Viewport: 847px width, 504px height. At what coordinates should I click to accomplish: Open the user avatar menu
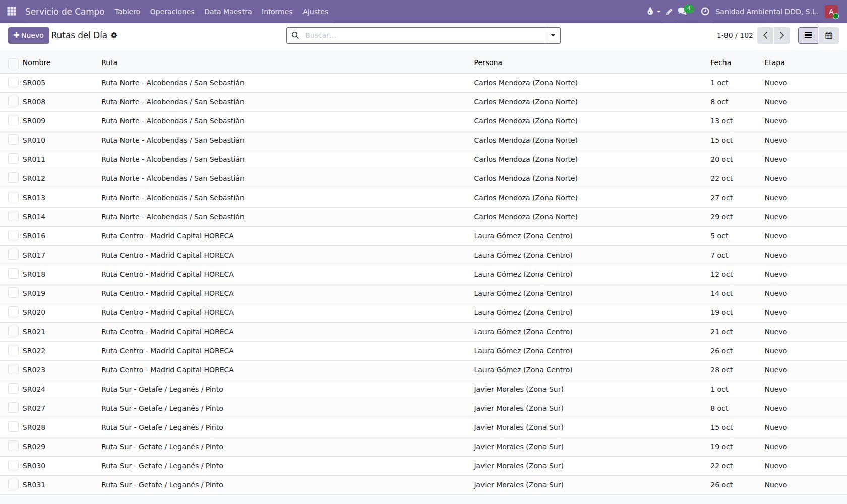831,11
